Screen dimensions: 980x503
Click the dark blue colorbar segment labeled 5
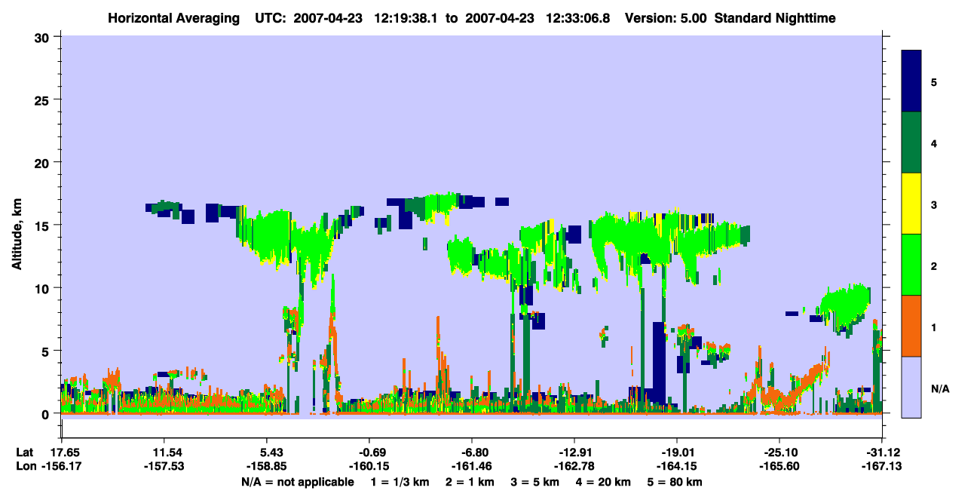pos(911,81)
